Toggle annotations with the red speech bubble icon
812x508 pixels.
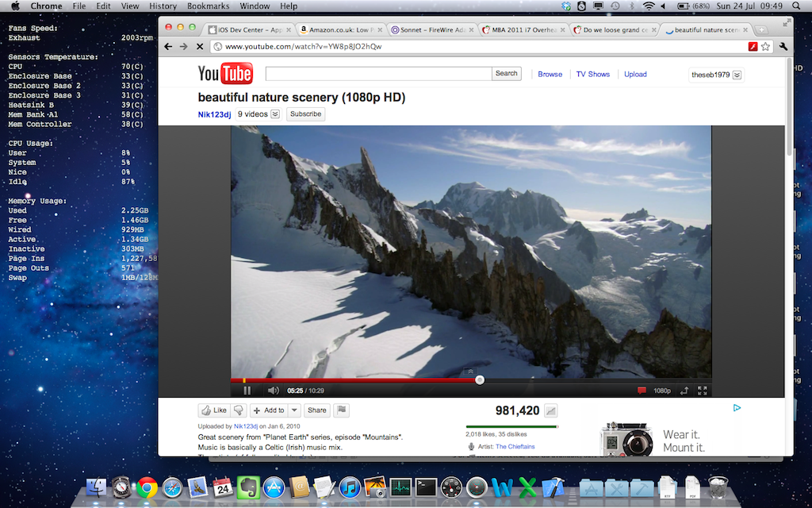click(642, 391)
